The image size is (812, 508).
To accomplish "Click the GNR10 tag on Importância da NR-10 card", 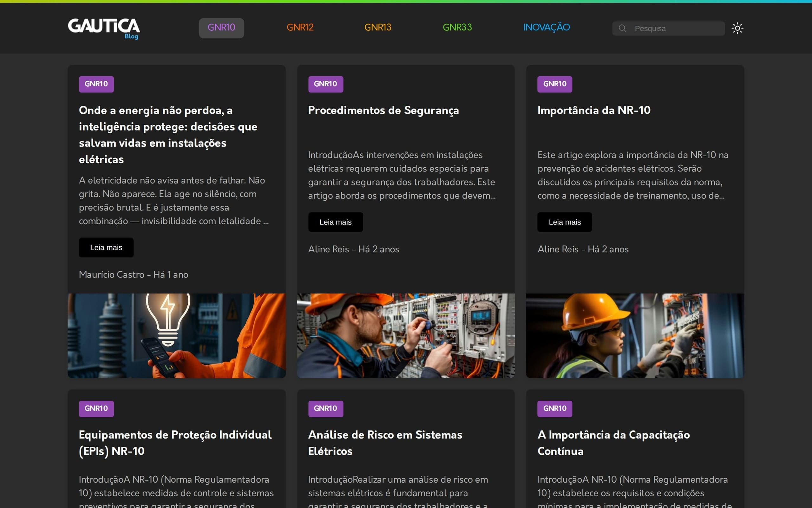I will 555,84.
